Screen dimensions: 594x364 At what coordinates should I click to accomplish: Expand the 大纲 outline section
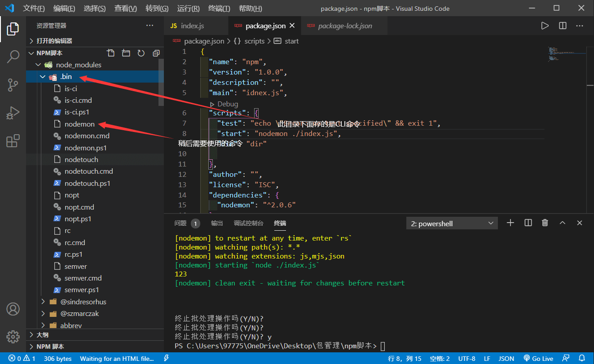coord(94,335)
